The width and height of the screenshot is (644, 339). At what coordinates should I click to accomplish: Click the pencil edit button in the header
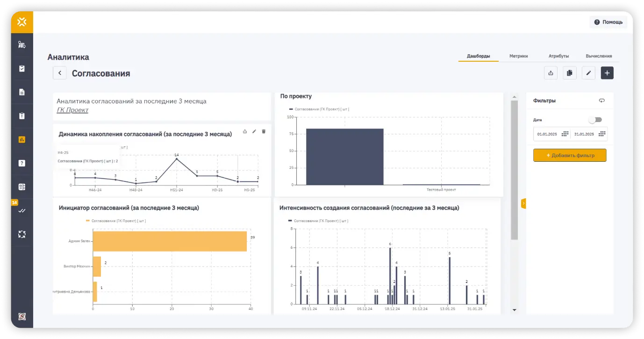[588, 73]
